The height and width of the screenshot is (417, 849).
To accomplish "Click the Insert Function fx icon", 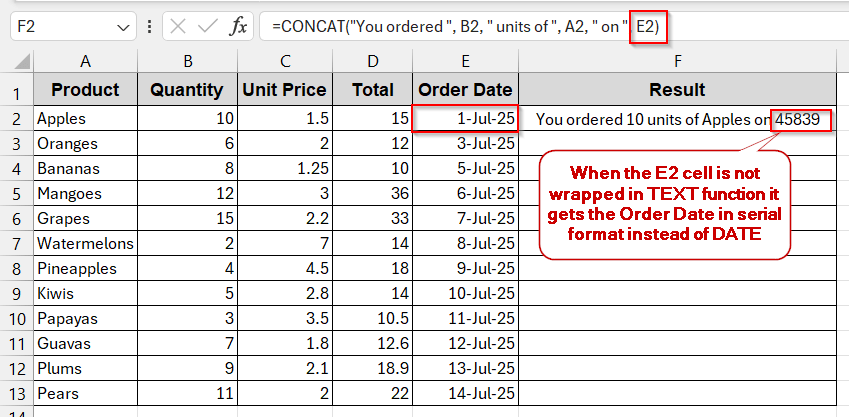I will point(238,26).
